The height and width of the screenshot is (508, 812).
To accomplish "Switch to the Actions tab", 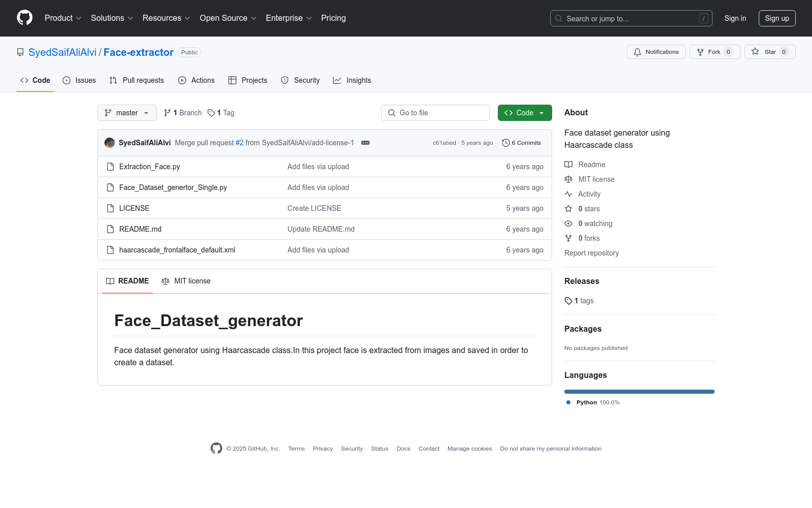I will coord(196,80).
